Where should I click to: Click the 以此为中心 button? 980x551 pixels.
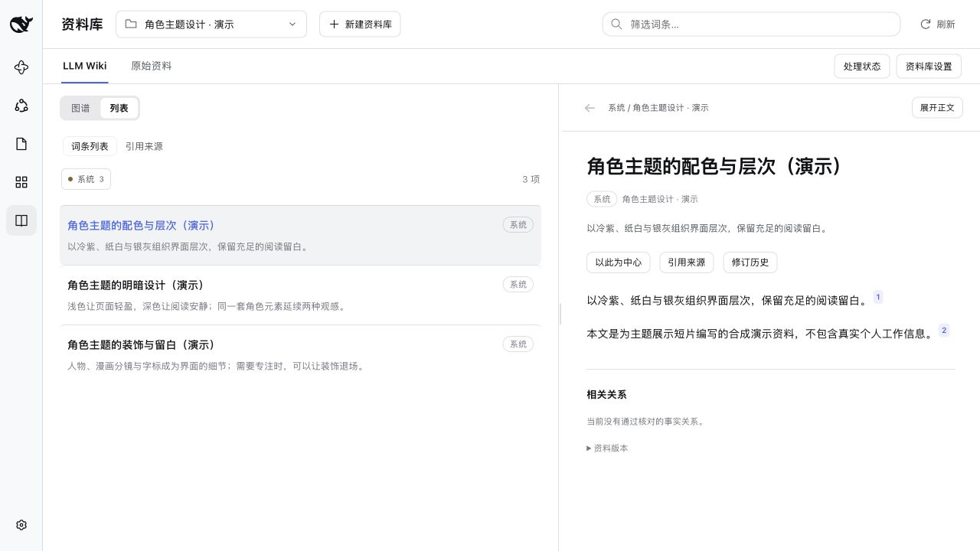coord(619,262)
